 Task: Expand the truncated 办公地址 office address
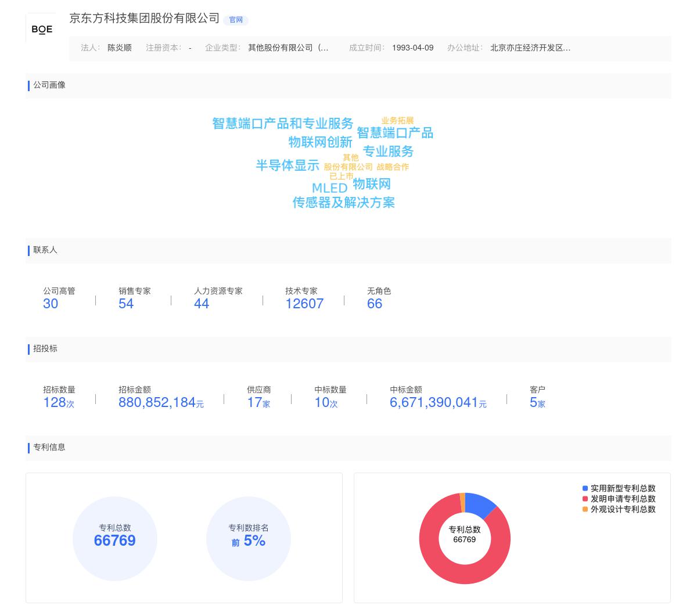tap(530, 48)
